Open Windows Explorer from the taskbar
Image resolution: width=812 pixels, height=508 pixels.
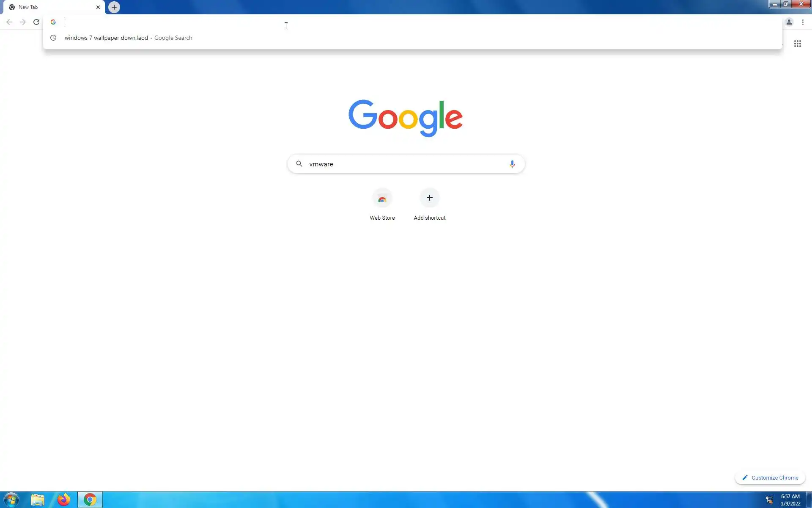coord(37,500)
